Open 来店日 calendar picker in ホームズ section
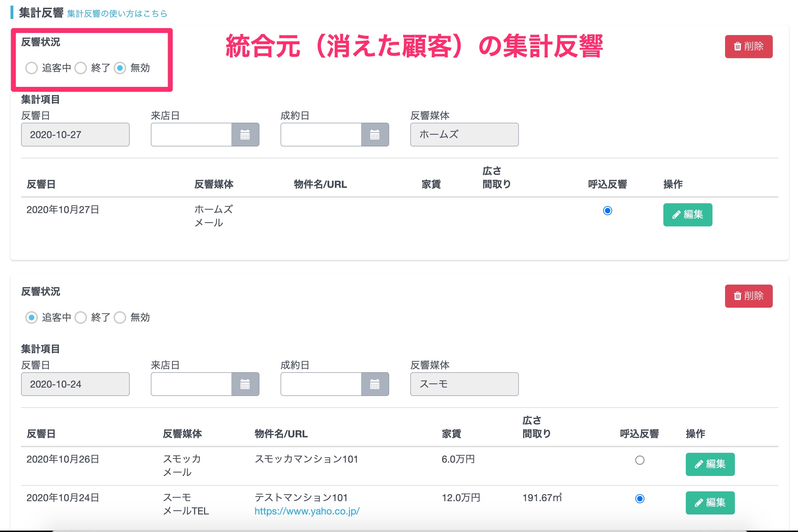The width and height of the screenshot is (798, 532). coord(245,135)
